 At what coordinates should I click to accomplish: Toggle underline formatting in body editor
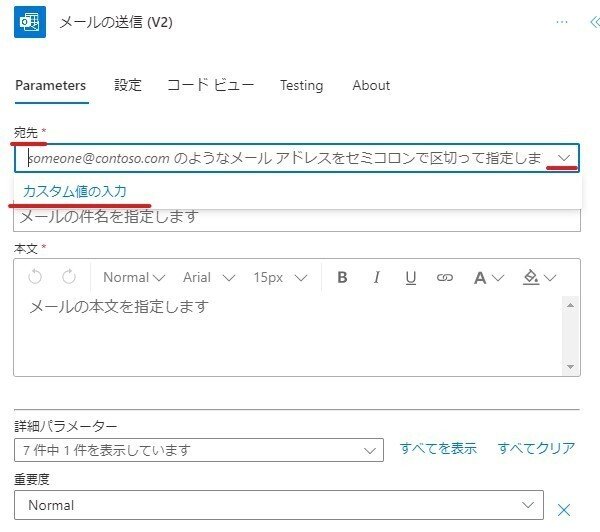click(411, 278)
